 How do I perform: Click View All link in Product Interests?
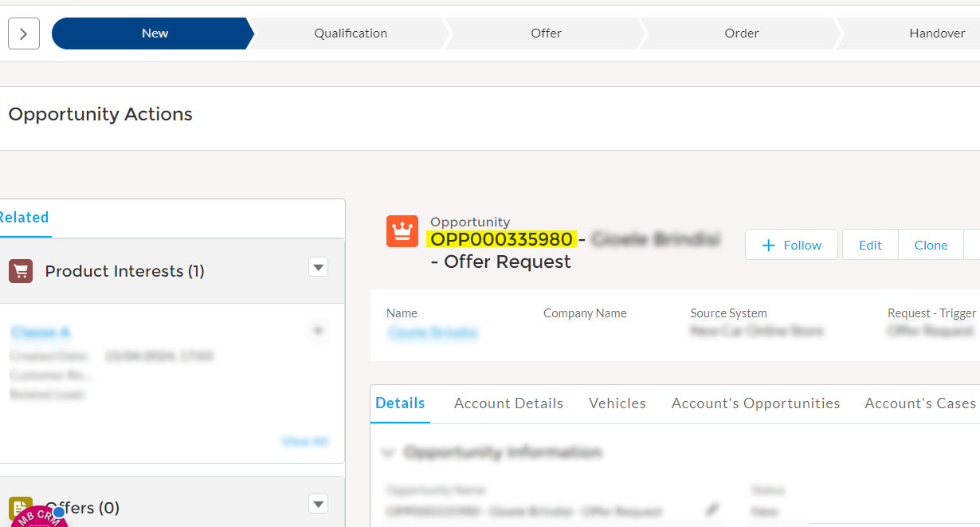click(304, 442)
